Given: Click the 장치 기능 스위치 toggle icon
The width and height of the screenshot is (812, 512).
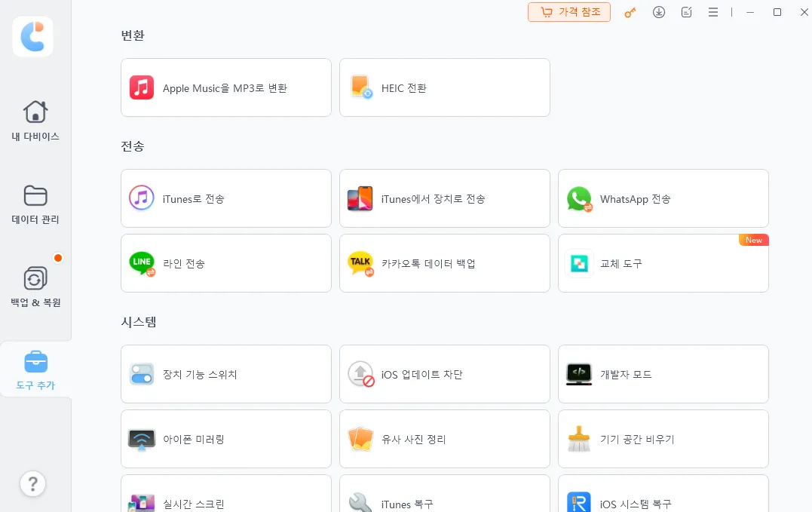Looking at the screenshot, I should (142, 374).
